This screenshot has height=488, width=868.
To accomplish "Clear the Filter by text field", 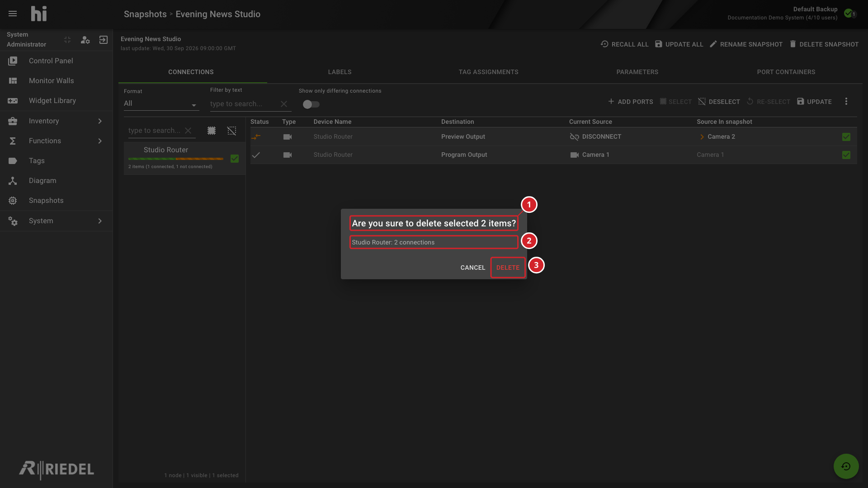I will click(x=284, y=104).
